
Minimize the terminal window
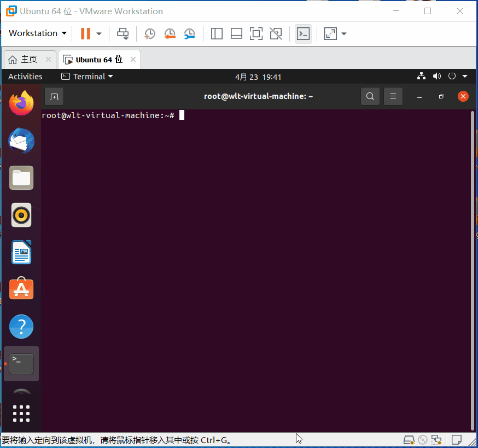419,97
